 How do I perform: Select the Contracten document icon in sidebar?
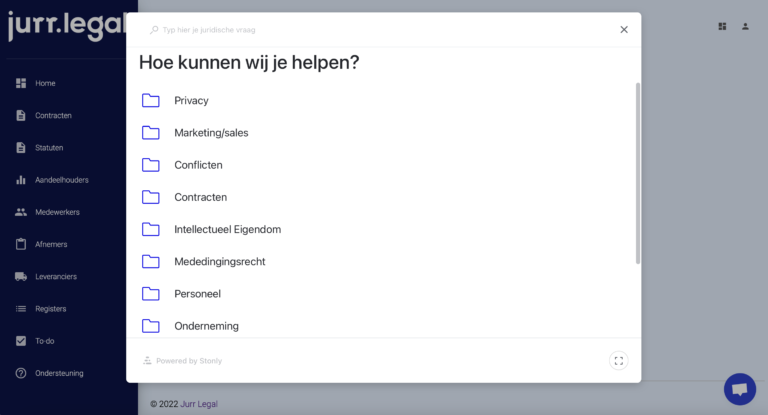tap(21, 116)
